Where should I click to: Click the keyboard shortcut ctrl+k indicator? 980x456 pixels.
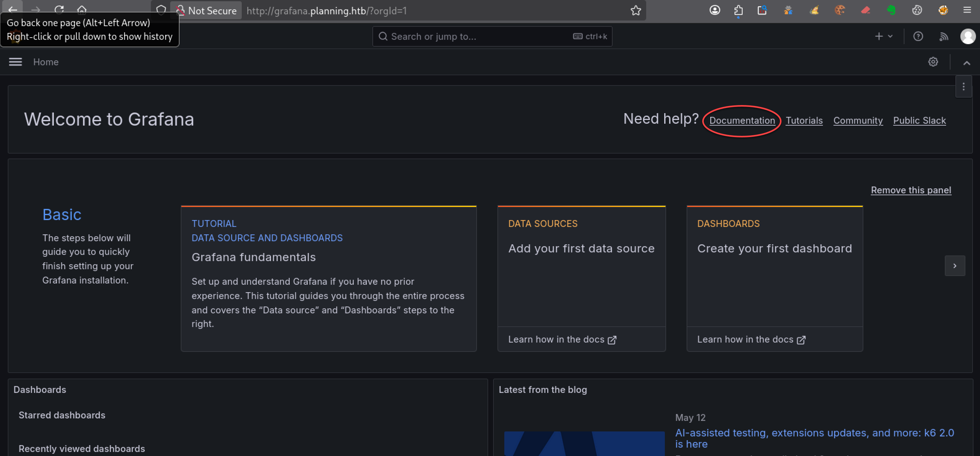tap(590, 36)
